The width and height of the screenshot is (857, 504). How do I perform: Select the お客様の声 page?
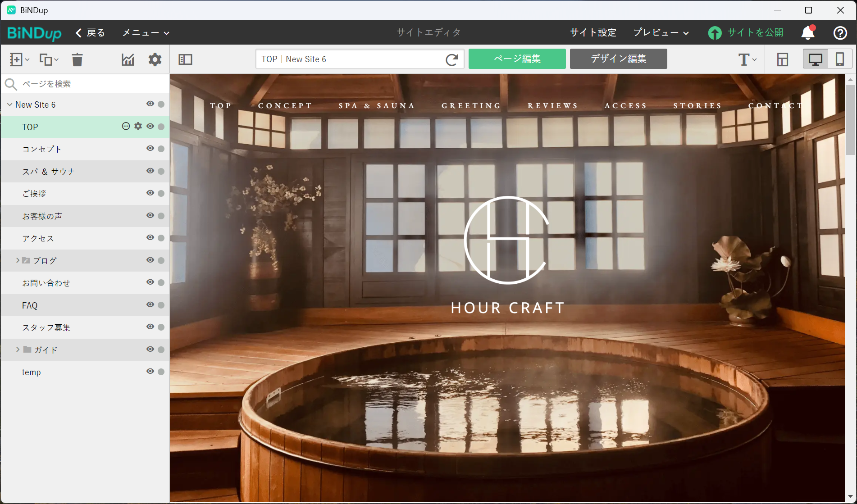[x=85, y=216]
